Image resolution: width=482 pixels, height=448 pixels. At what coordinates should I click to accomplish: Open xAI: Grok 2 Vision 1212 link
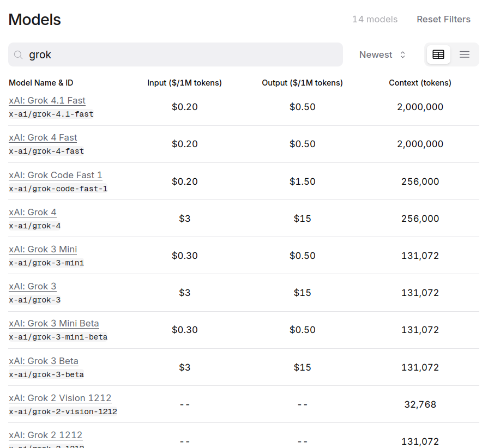pos(60,398)
